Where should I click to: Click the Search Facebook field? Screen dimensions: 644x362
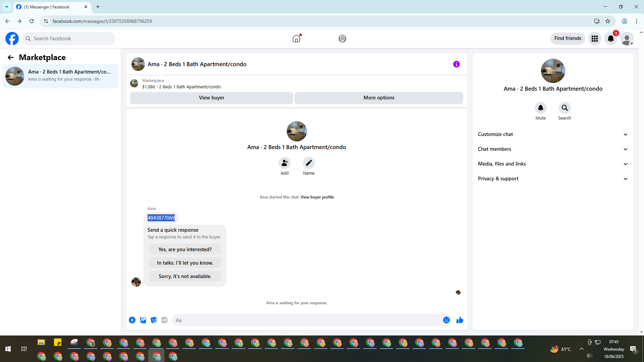[68, 39]
